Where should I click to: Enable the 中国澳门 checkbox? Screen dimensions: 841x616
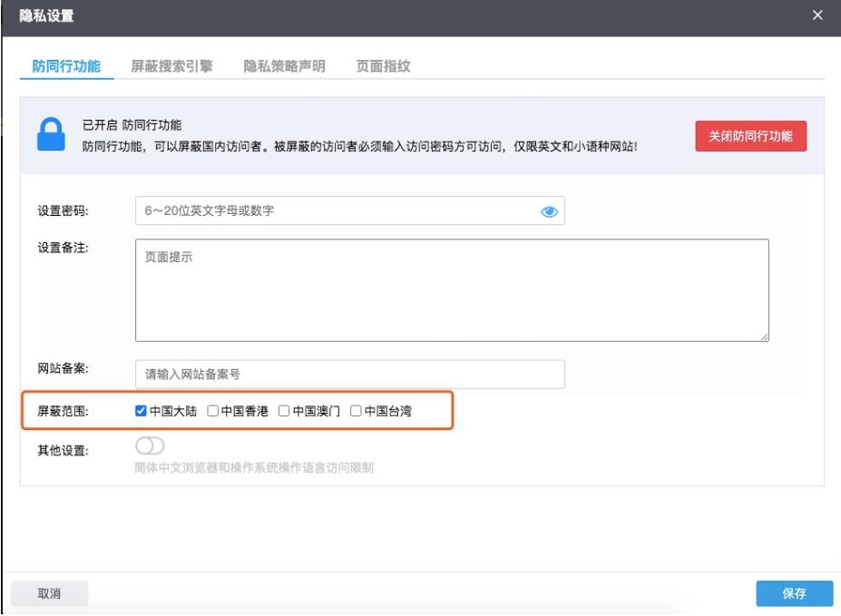[x=284, y=411]
